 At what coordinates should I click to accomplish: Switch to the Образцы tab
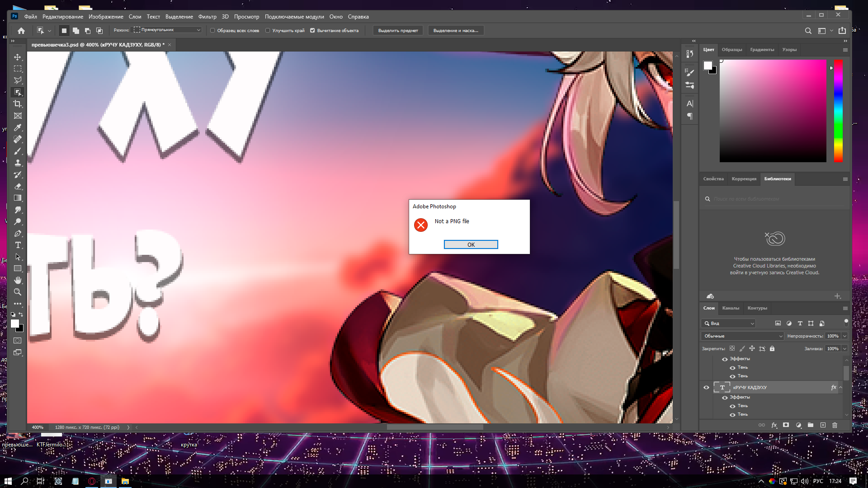[x=731, y=50]
